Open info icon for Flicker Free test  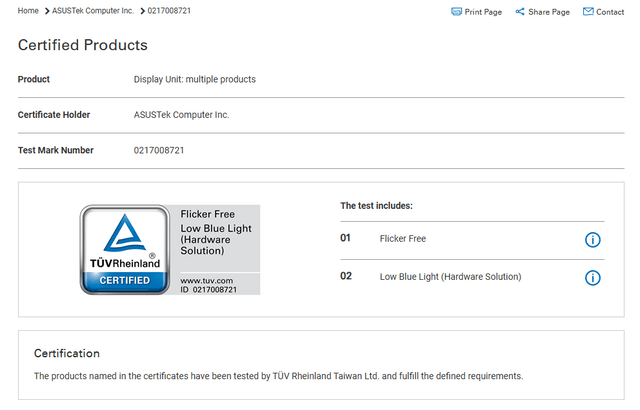click(593, 240)
